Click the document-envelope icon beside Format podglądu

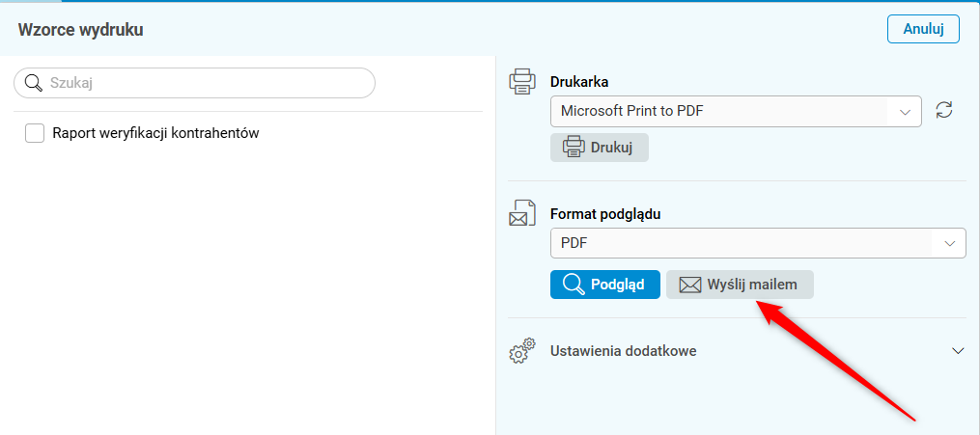click(522, 213)
